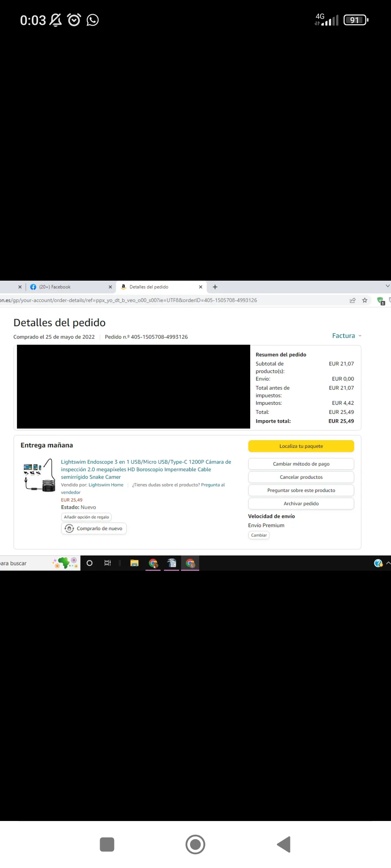Open the Lightswim Home seller link
Viewport: 391px width, 868px height.
point(106,485)
